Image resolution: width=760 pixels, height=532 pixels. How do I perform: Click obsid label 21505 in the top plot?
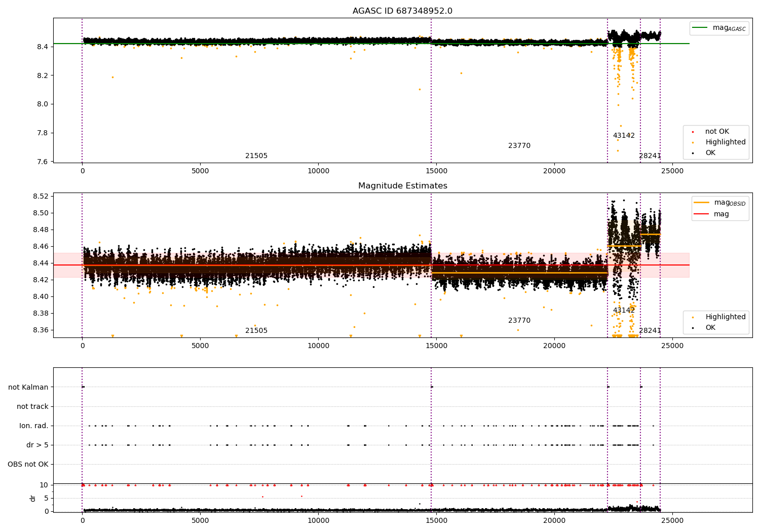(x=256, y=156)
